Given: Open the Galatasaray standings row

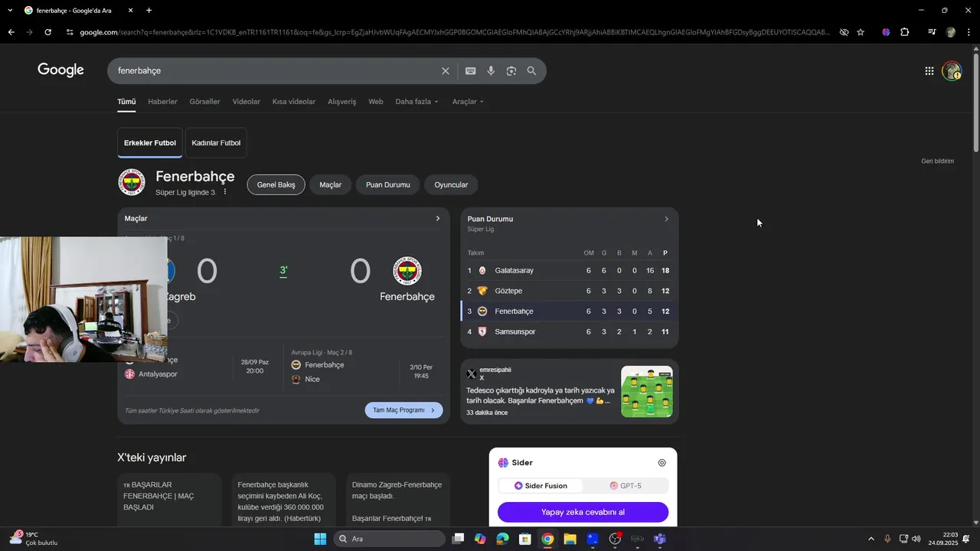Looking at the screenshot, I should [569, 270].
